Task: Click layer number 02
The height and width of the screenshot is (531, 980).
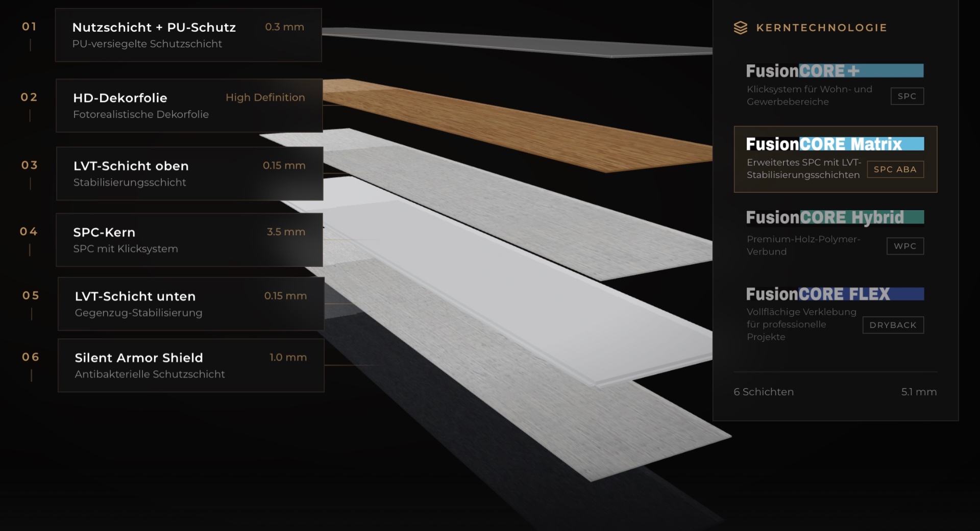Action: [x=29, y=97]
